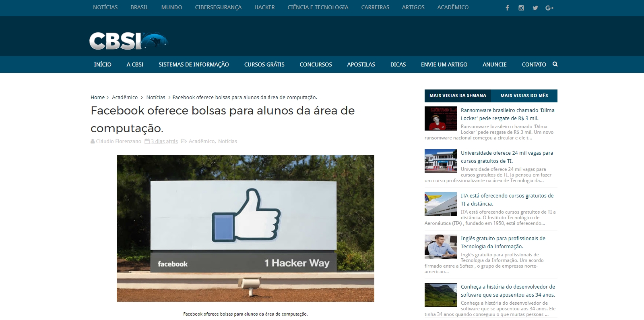This screenshot has width=644, height=320.
Task: Open SISTEMAS DE INFORMAÇÃO navigation item
Action: [x=194, y=64]
